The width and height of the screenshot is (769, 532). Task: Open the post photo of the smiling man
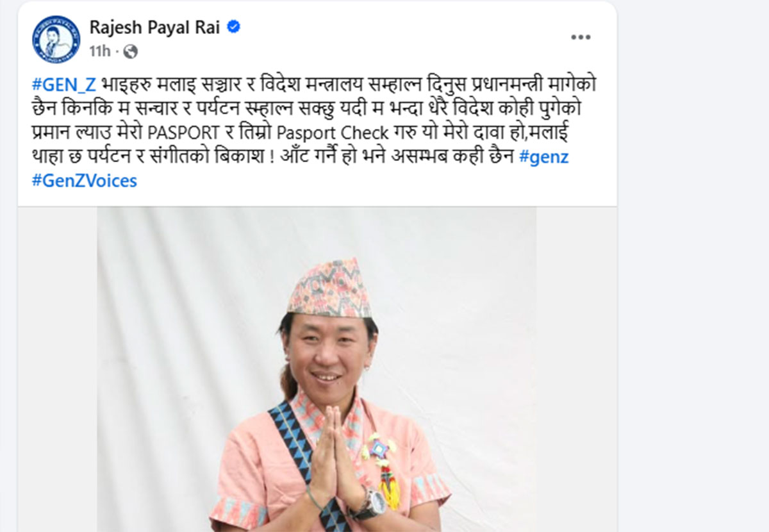[317, 369]
